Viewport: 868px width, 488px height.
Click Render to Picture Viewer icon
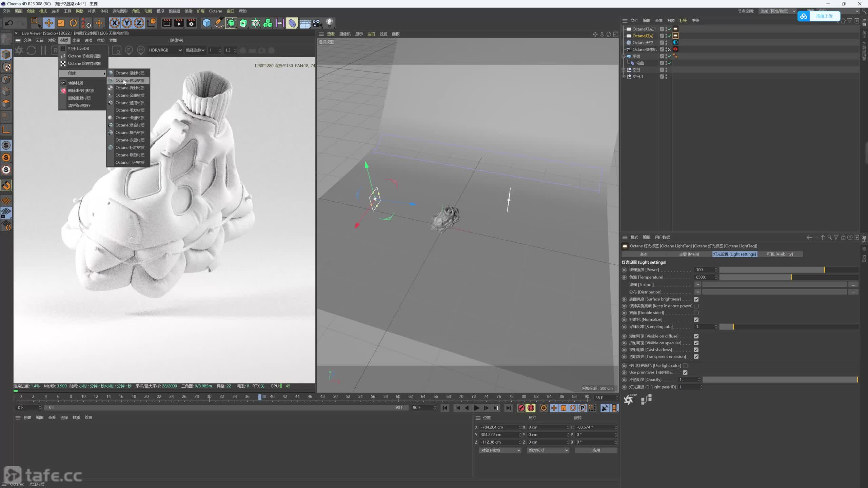pyautogui.click(x=179, y=23)
